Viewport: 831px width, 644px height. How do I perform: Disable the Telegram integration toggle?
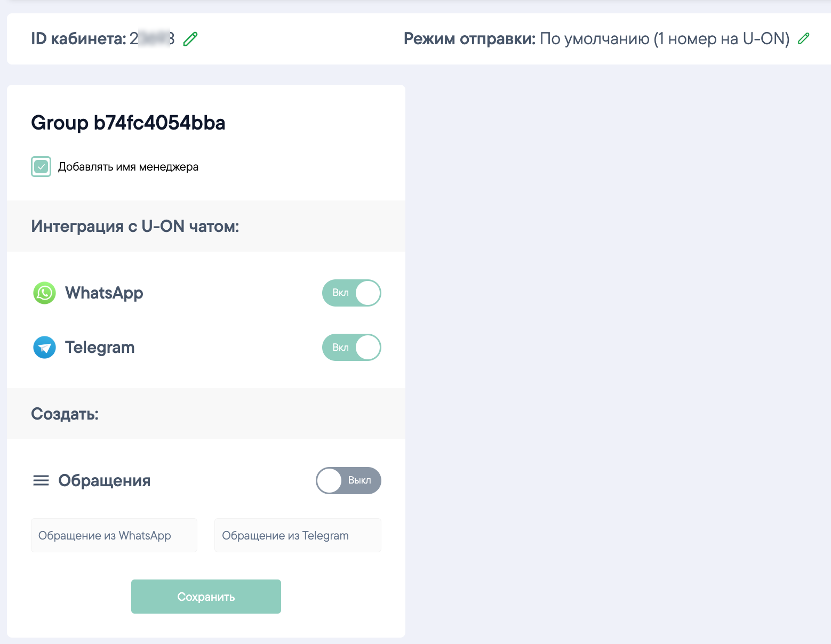351,347
